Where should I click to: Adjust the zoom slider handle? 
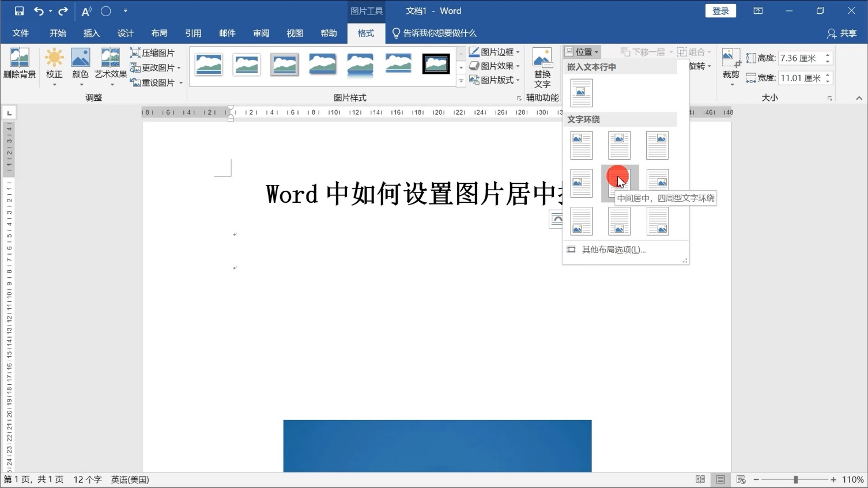click(x=795, y=479)
